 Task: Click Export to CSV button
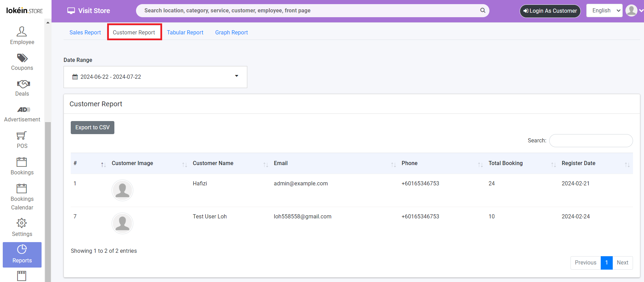(x=92, y=128)
